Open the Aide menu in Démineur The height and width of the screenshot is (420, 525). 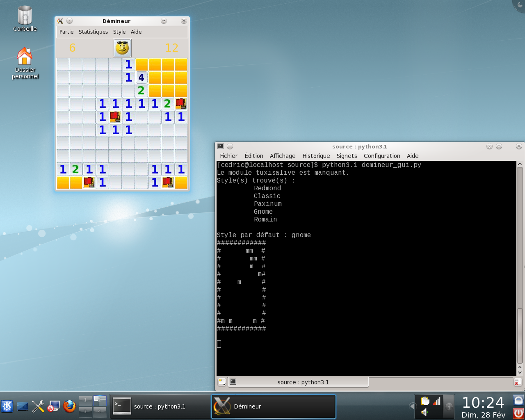point(136,32)
